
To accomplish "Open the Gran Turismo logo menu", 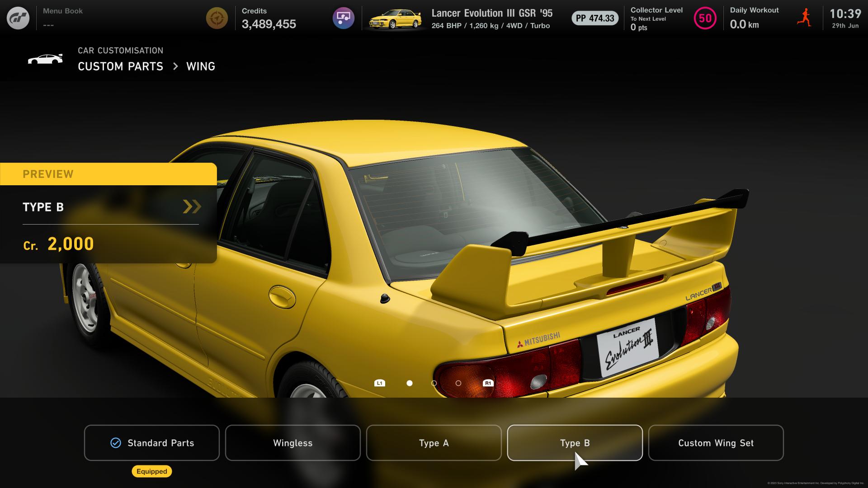I will [18, 18].
